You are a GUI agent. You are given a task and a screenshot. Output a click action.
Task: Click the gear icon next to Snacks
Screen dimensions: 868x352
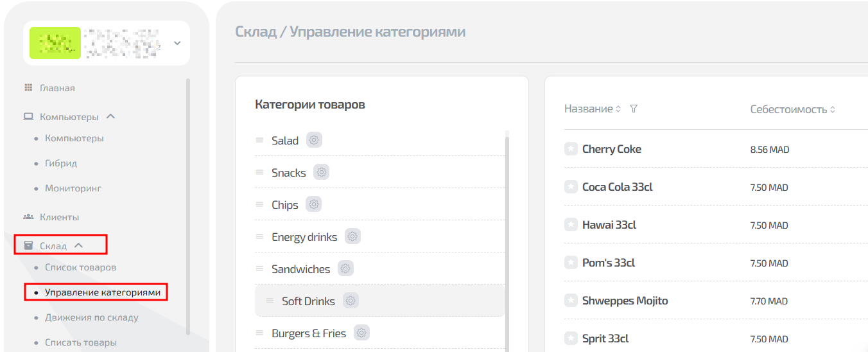point(322,172)
